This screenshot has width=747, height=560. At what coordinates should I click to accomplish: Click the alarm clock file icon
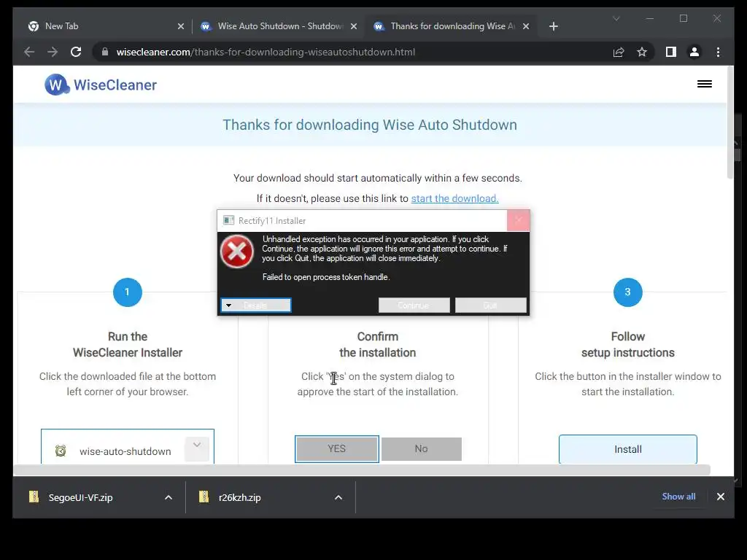[x=61, y=451]
